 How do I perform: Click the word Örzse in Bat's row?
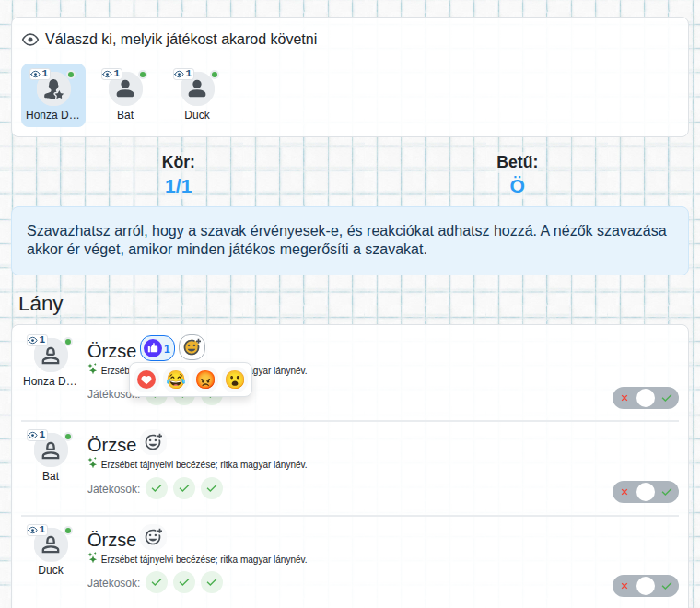pos(112,445)
